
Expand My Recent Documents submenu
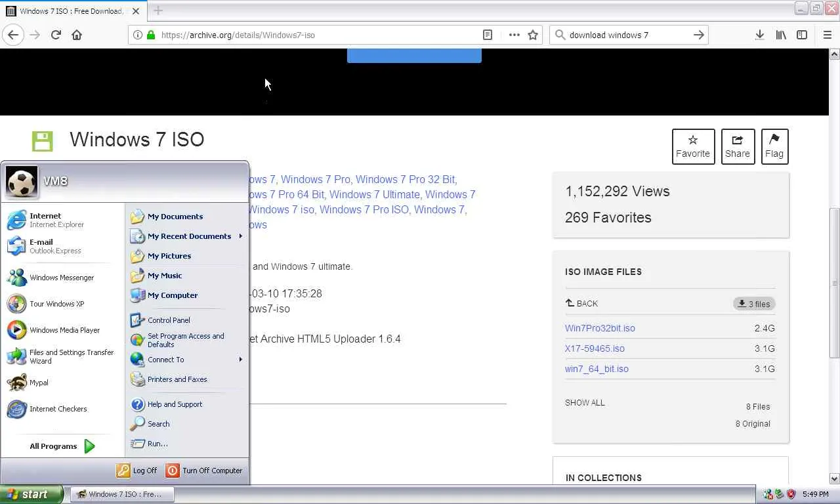tap(186, 236)
